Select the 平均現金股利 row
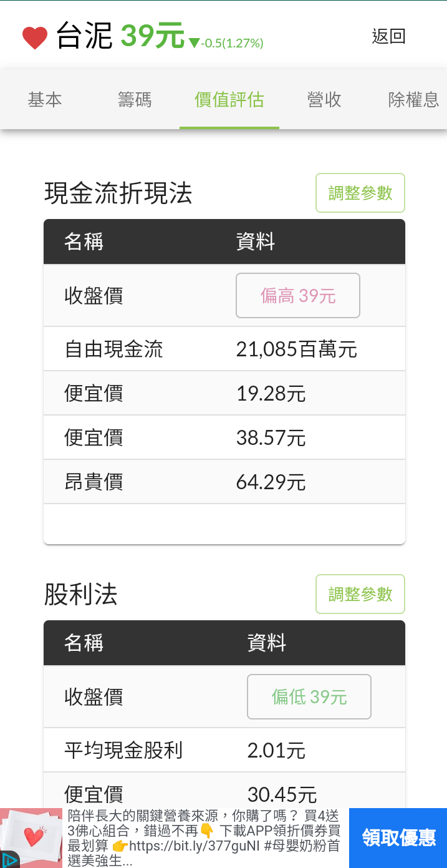The height and width of the screenshot is (868, 447). [x=224, y=750]
